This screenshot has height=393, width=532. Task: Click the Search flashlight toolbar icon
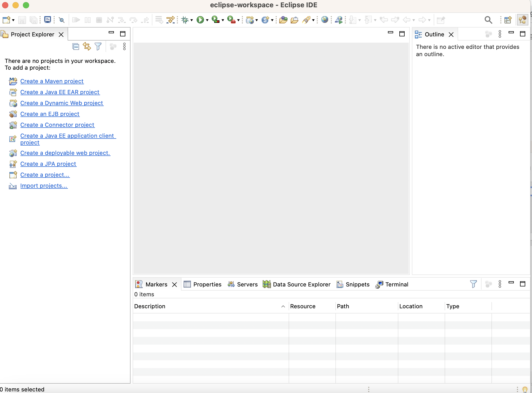[x=307, y=20]
